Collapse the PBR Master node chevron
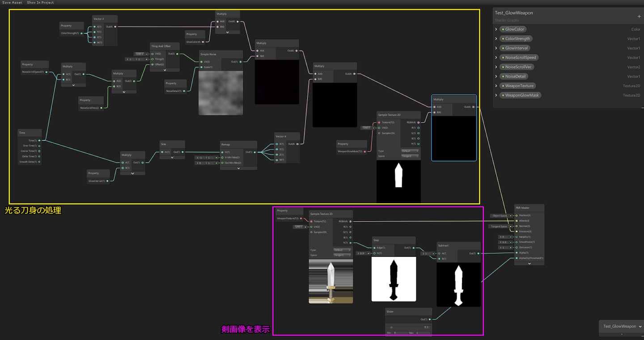This screenshot has height=340, width=644. pos(529,263)
